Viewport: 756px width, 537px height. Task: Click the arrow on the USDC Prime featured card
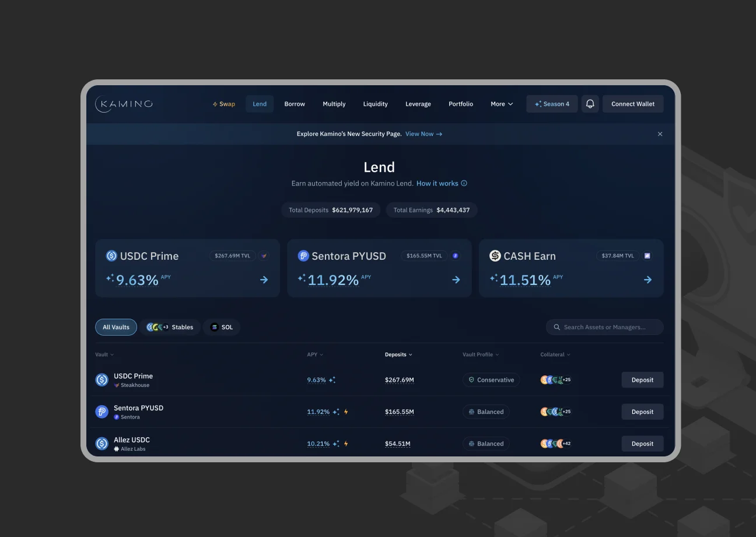264,280
